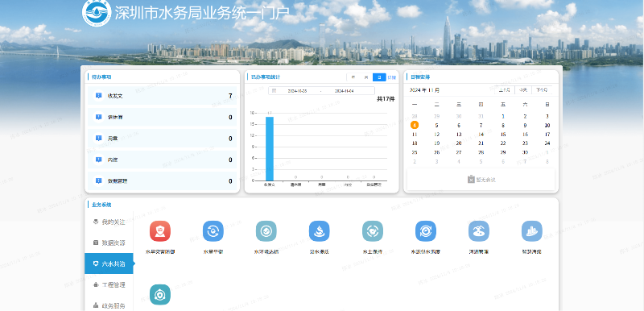Select November 15 in the calendar

503,135
